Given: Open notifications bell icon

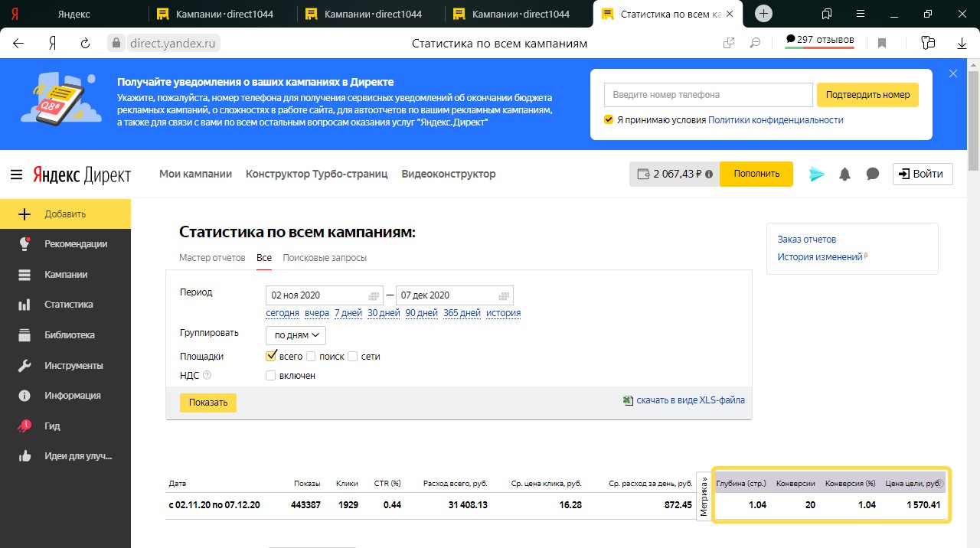Looking at the screenshot, I should click(x=844, y=175).
